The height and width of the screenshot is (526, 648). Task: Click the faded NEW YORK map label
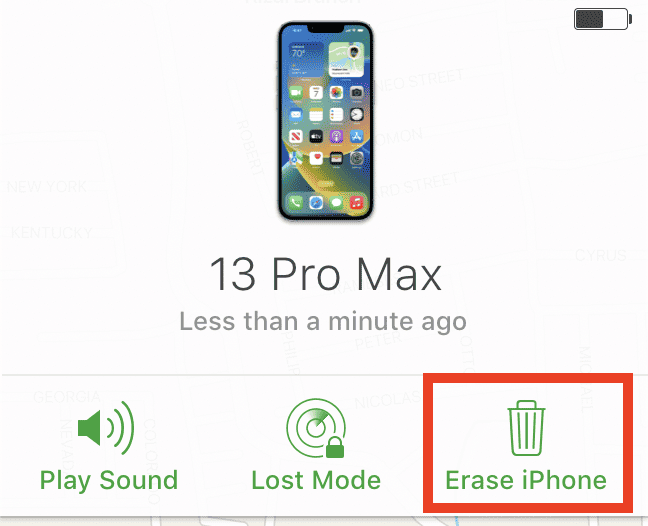coord(47,187)
